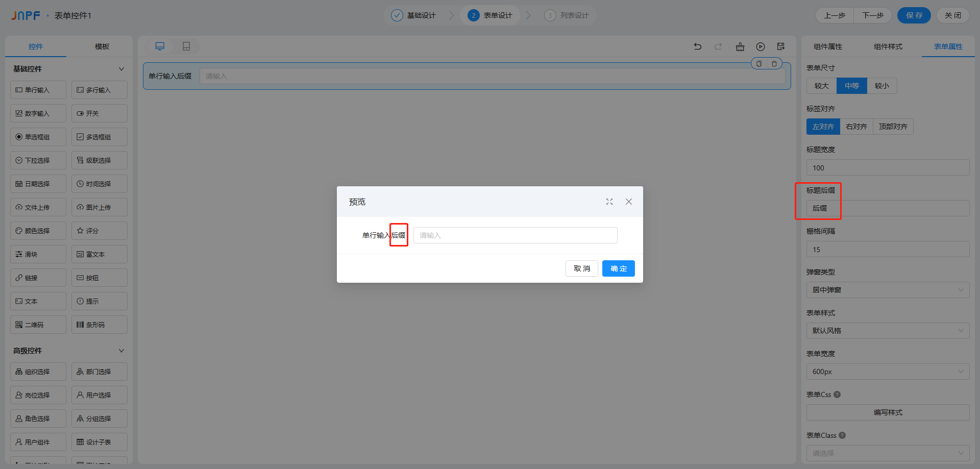Screen dimensions: 980x469
Task: Select the 富文本 control
Action: pyautogui.click(x=100, y=254)
